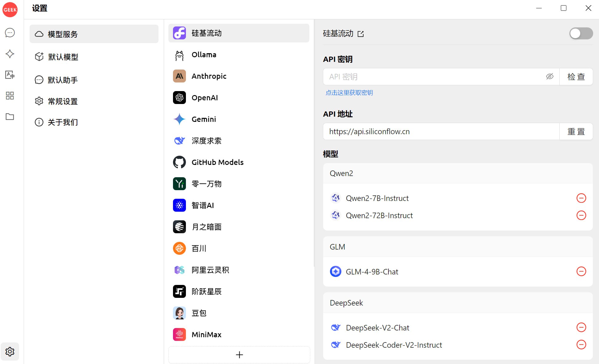Remove the GLM-4-9B-Chat model
The height and width of the screenshot is (364, 599).
click(x=581, y=271)
